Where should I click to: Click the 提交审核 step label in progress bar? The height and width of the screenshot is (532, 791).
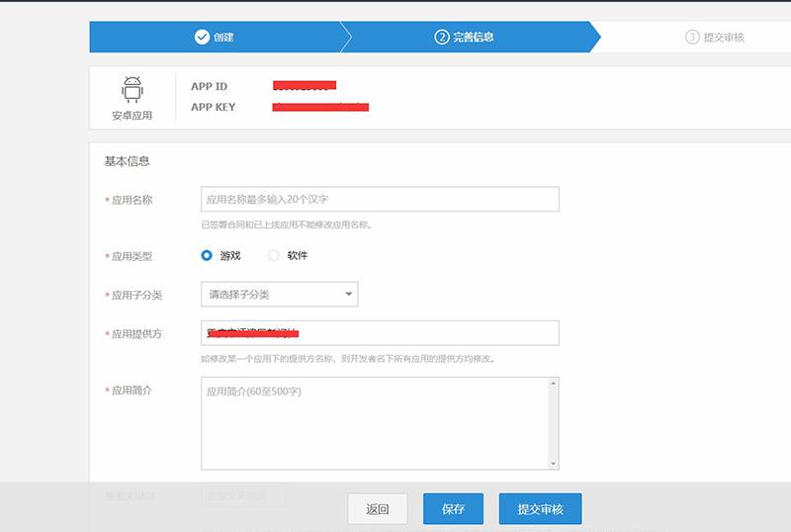pyautogui.click(x=724, y=38)
